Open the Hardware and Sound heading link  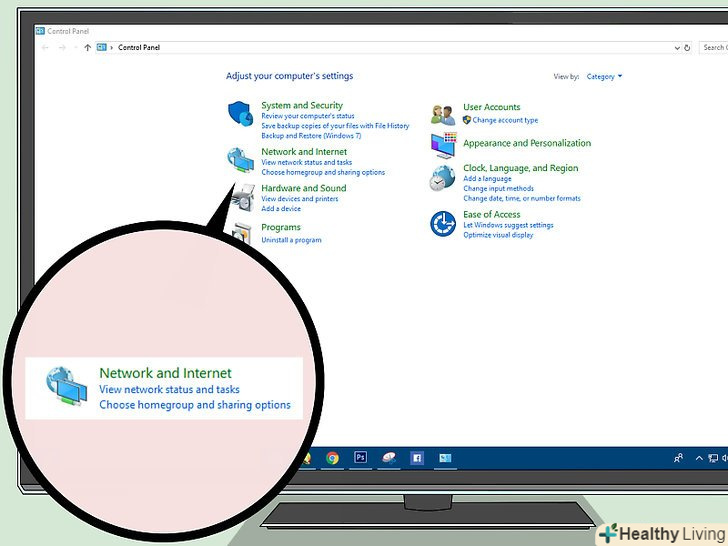pos(304,188)
